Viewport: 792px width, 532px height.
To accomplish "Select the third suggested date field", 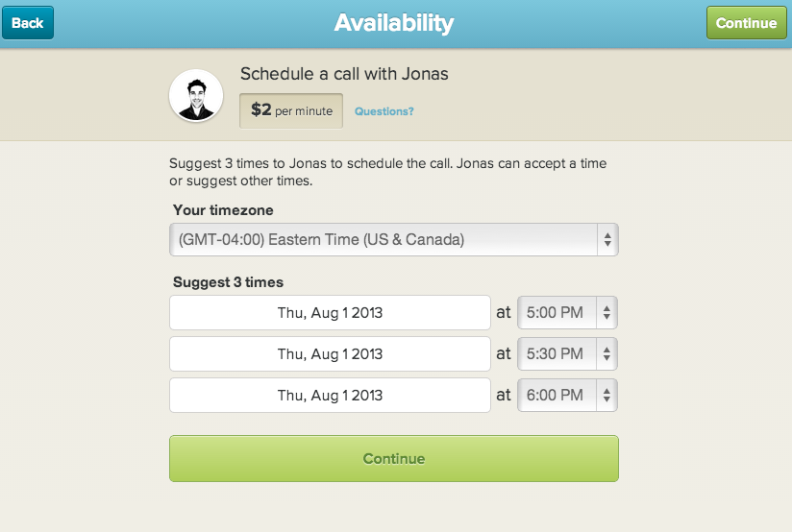I will coord(330,396).
